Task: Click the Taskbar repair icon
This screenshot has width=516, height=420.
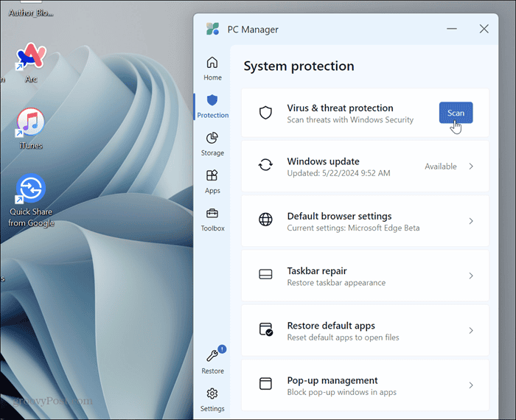Action: point(265,274)
